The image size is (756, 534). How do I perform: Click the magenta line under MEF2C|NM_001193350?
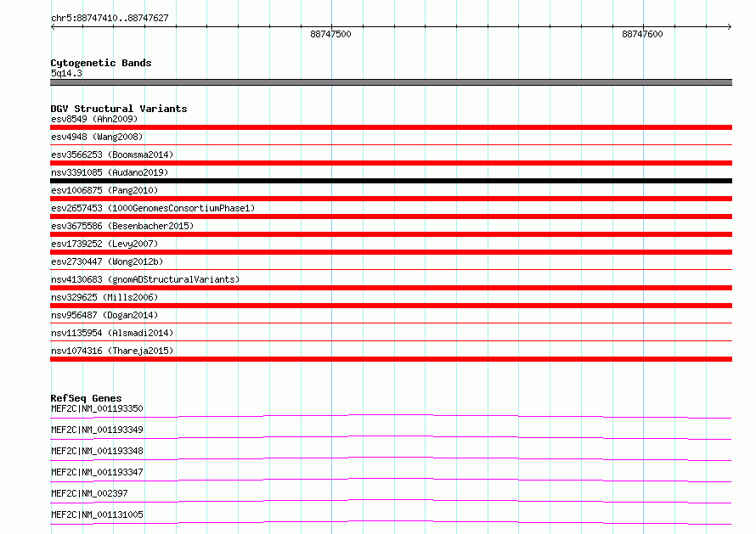pyautogui.click(x=391, y=416)
